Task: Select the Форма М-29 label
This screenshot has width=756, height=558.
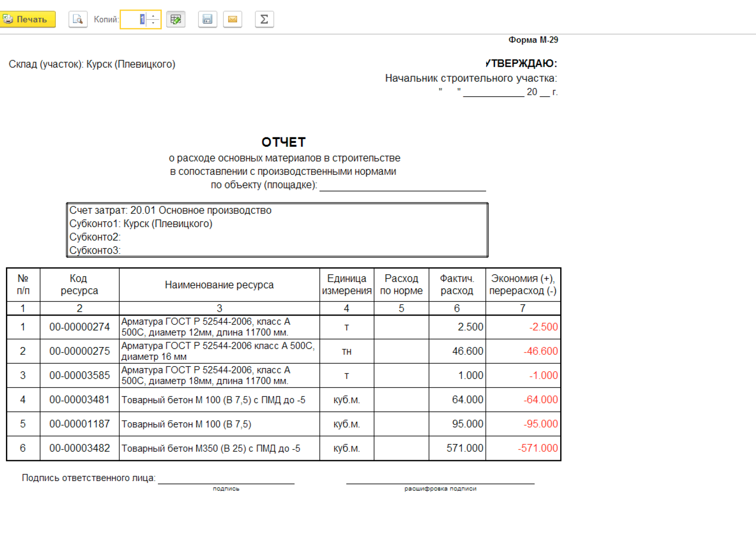Action: coord(533,40)
